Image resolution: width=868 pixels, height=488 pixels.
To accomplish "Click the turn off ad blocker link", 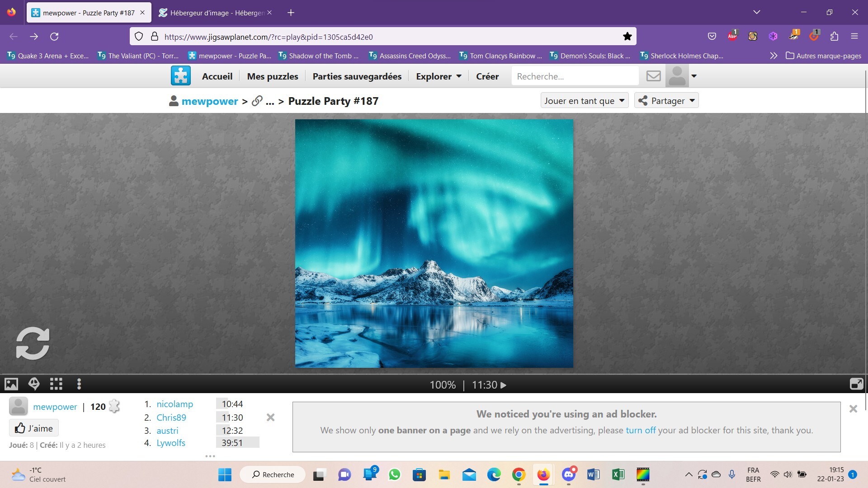I will click(640, 430).
